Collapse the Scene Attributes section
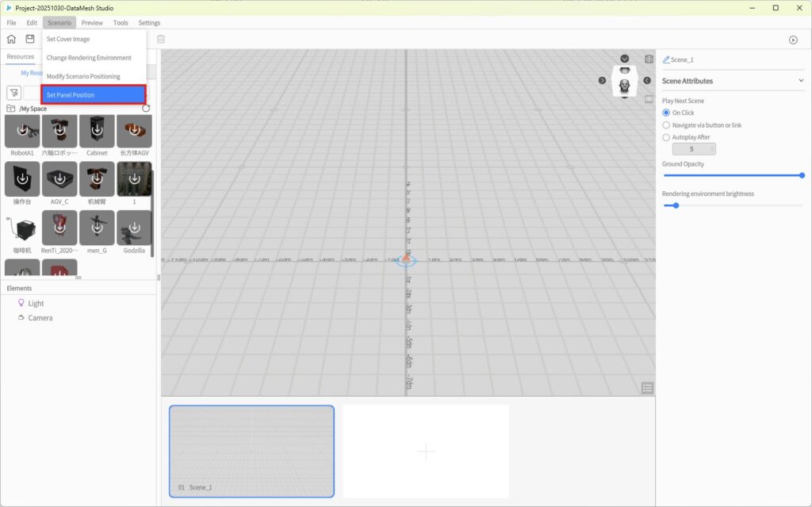The image size is (812, 507). click(801, 81)
